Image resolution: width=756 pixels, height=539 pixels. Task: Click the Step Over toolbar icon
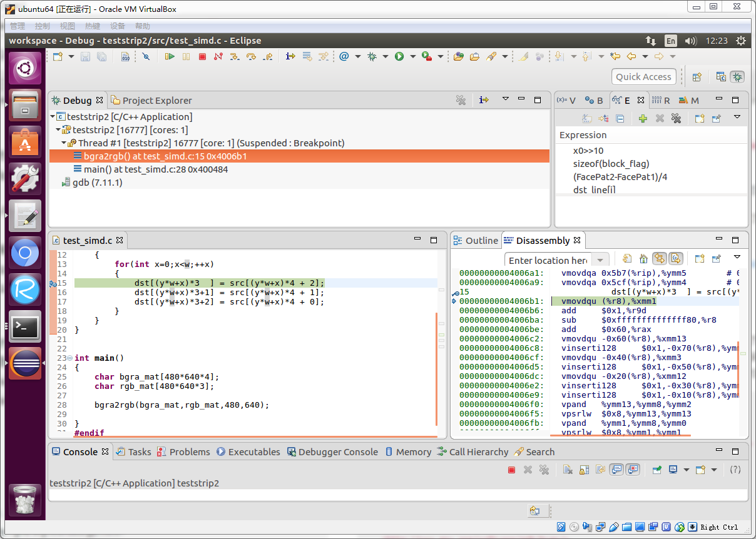[251, 56]
